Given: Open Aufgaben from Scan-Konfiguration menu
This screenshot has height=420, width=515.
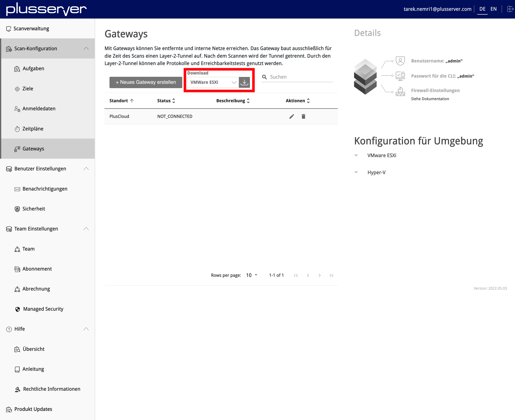Looking at the screenshot, I should [34, 69].
